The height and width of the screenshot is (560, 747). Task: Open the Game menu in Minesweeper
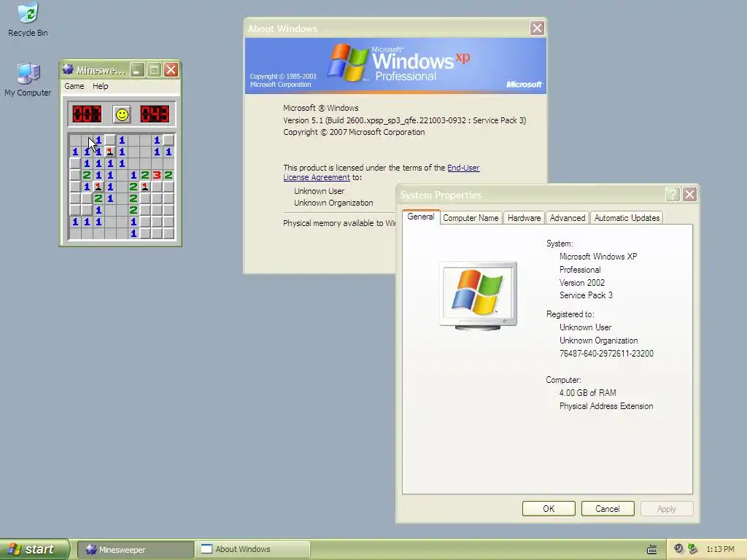tap(74, 86)
